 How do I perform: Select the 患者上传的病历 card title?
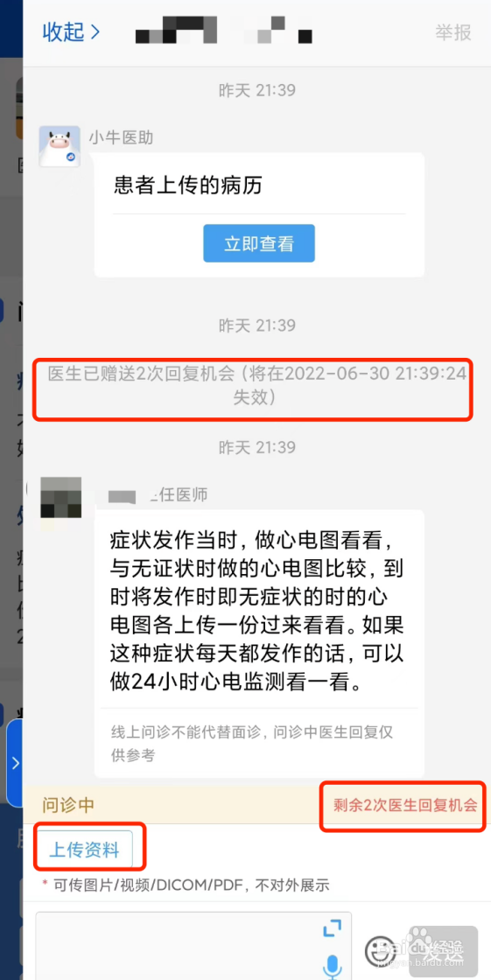187,185
